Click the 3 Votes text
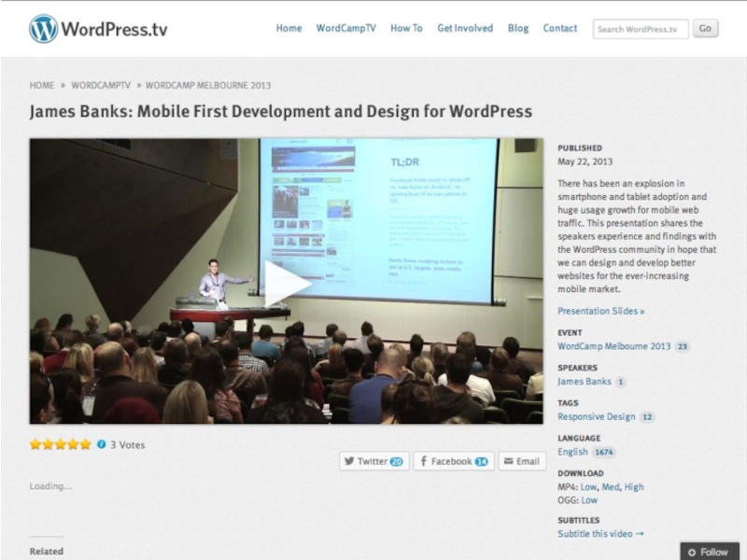The width and height of the screenshot is (747, 560). coord(128,445)
